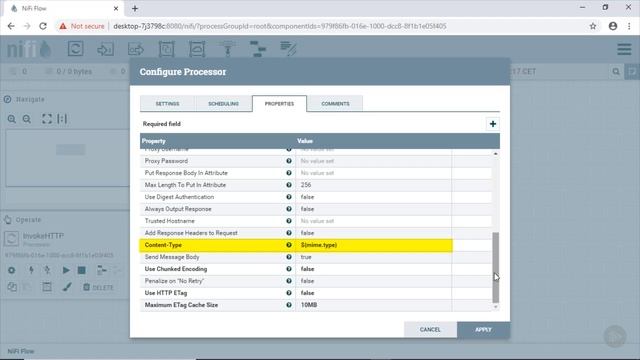Open help for Use Digest Authentication
Screen dimensions: 640x360
pyautogui.click(x=289, y=197)
